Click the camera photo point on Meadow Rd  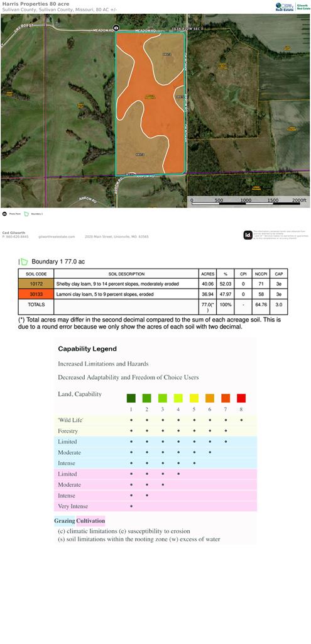116,28
